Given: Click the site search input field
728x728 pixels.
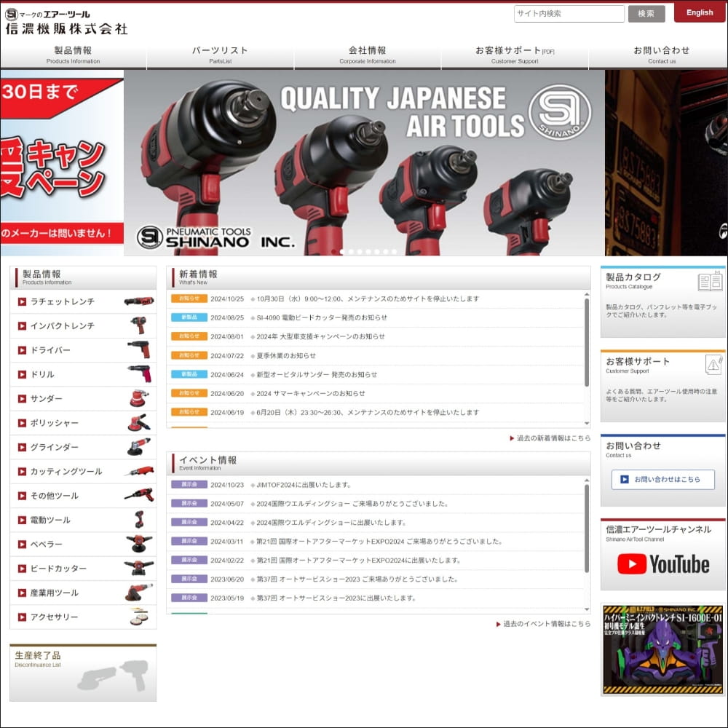Looking at the screenshot, I should coord(569,14).
